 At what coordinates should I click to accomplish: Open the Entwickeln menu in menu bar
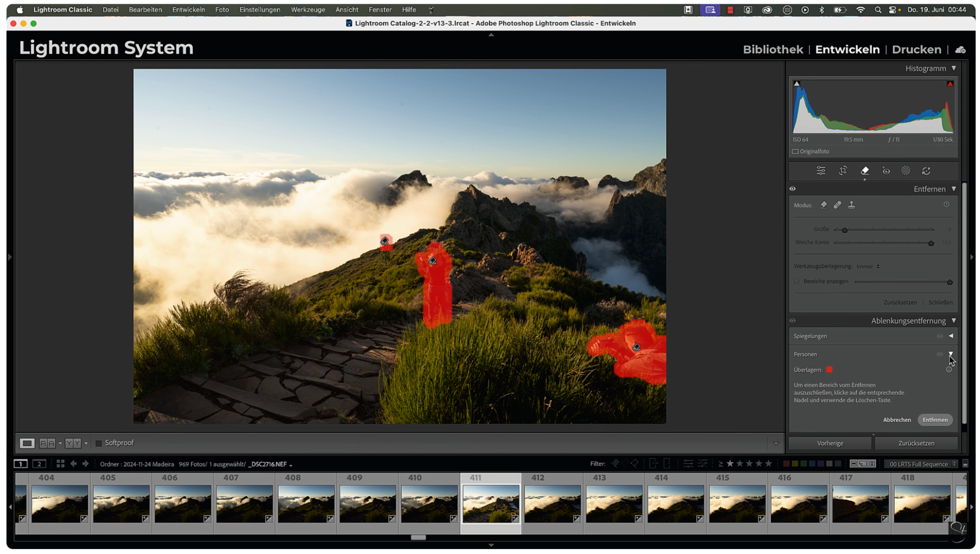coord(189,10)
